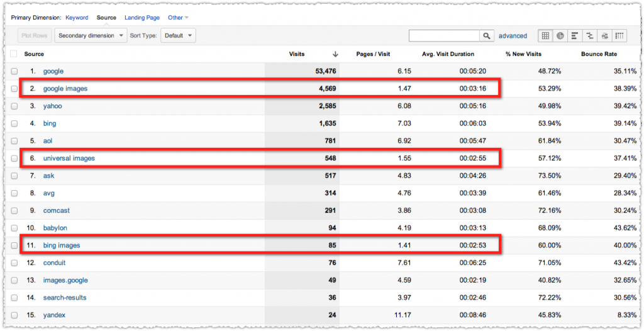644x331 pixels.
Task: Check the box for the yandex row
Action: click(x=14, y=315)
